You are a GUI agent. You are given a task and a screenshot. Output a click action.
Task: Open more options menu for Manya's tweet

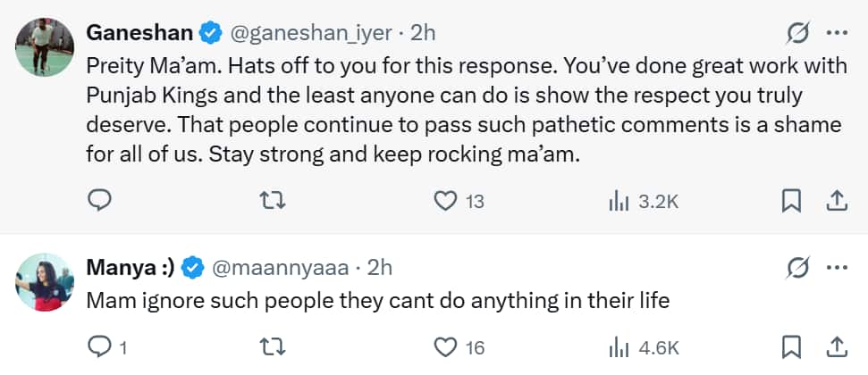tap(837, 266)
